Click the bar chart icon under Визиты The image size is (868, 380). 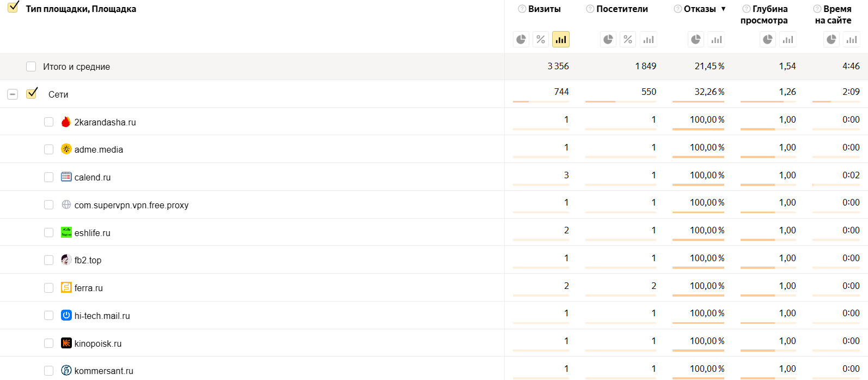coord(560,39)
